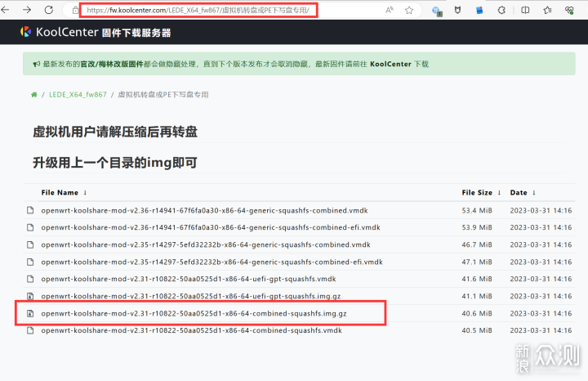
Task: Click the home icon in breadcrumb
Action: [x=33, y=95]
